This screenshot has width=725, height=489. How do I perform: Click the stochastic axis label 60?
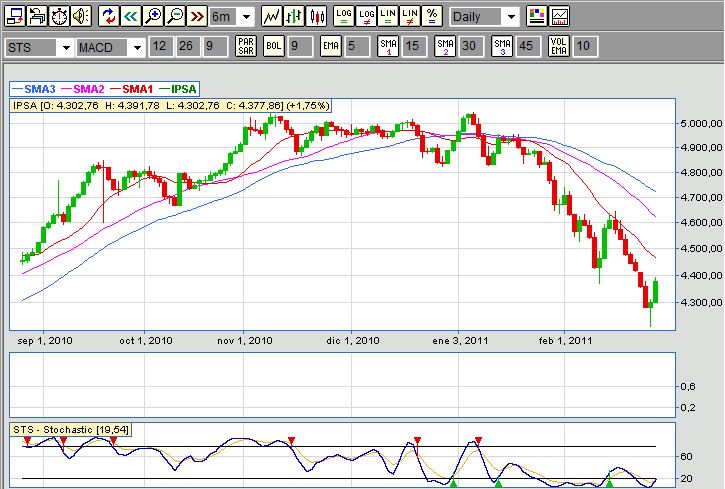click(x=687, y=457)
